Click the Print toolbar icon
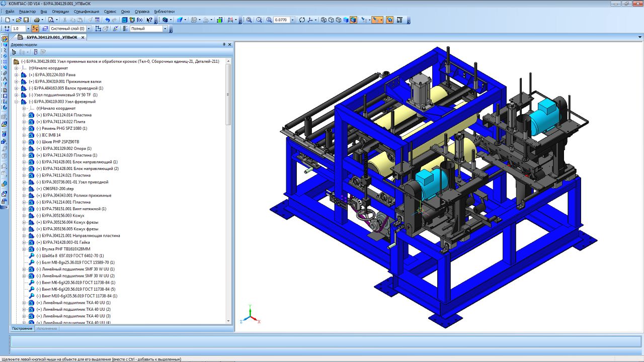 pos(37,20)
